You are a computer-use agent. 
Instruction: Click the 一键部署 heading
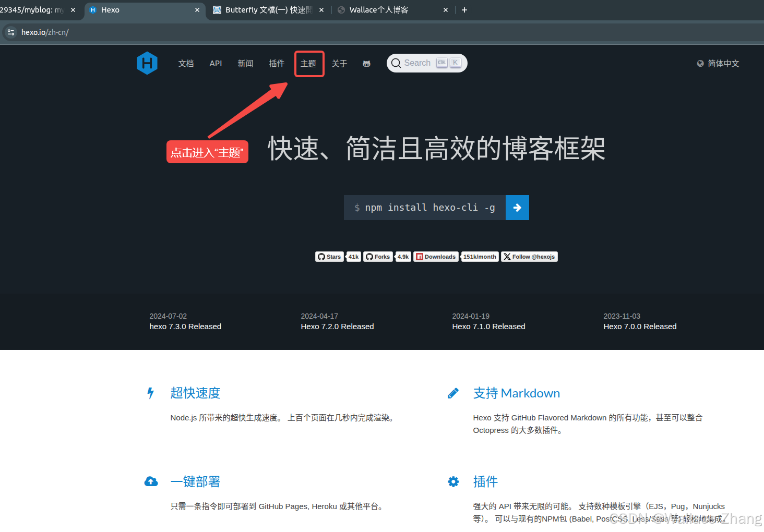[x=195, y=482]
